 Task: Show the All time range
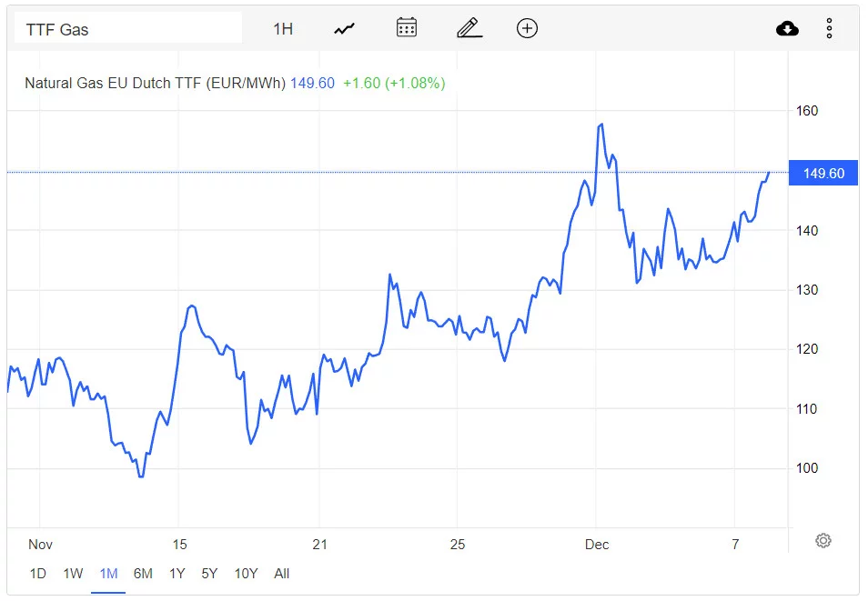click(x=281, y=574)
